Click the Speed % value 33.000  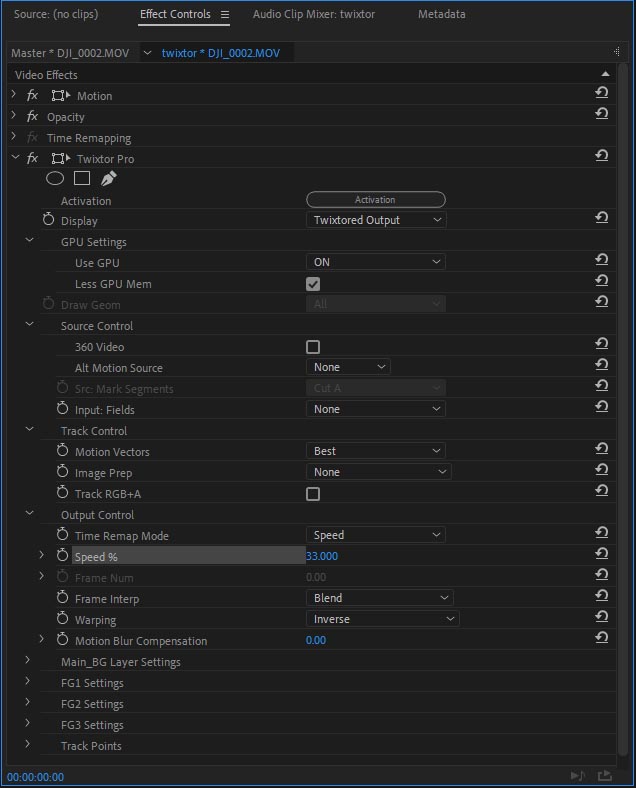tap(322, 556)
